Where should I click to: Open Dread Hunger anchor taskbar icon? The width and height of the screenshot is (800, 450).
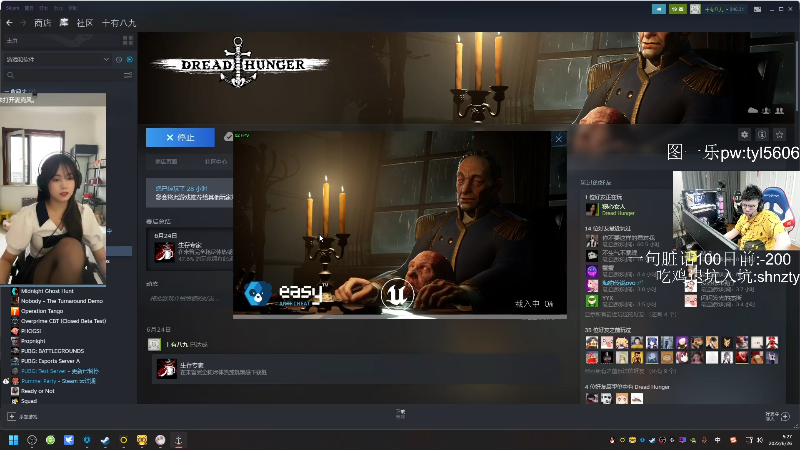point(179,440)
